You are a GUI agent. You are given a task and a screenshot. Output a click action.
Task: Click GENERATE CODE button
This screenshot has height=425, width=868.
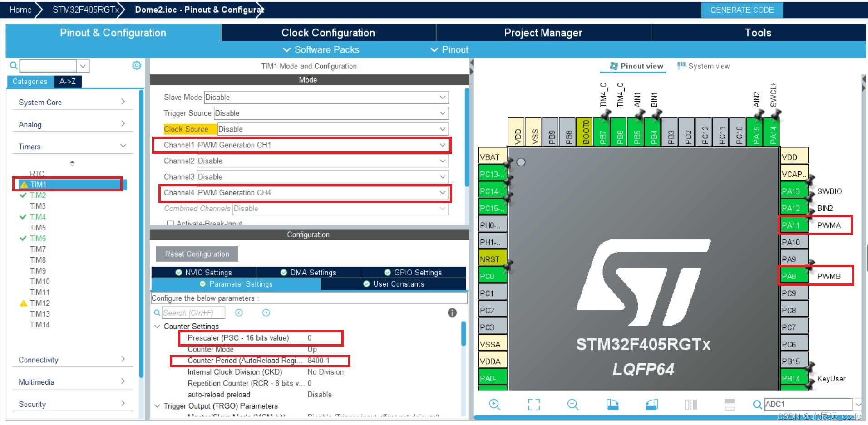coord(742,10)
